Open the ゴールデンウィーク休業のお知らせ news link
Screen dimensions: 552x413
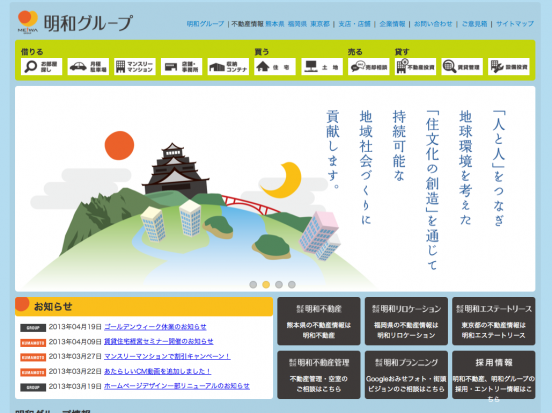pos(155,327)
